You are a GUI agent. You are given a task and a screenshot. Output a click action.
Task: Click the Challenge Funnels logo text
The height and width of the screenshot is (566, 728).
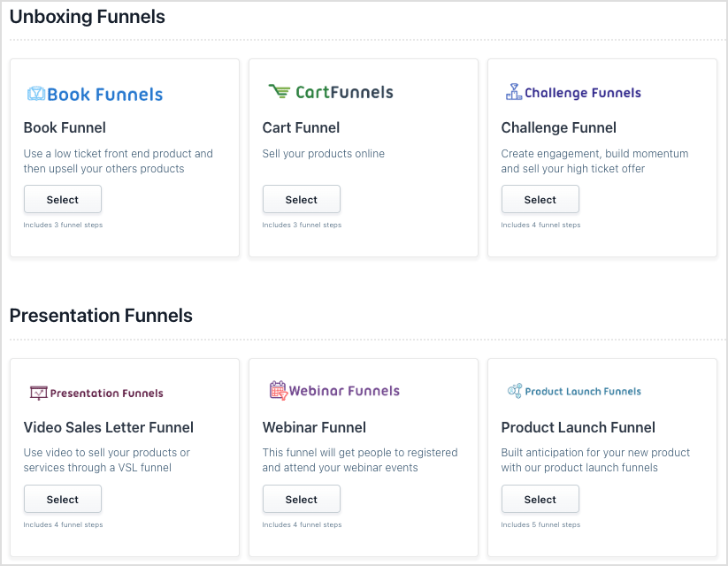[x=583, y=93]
